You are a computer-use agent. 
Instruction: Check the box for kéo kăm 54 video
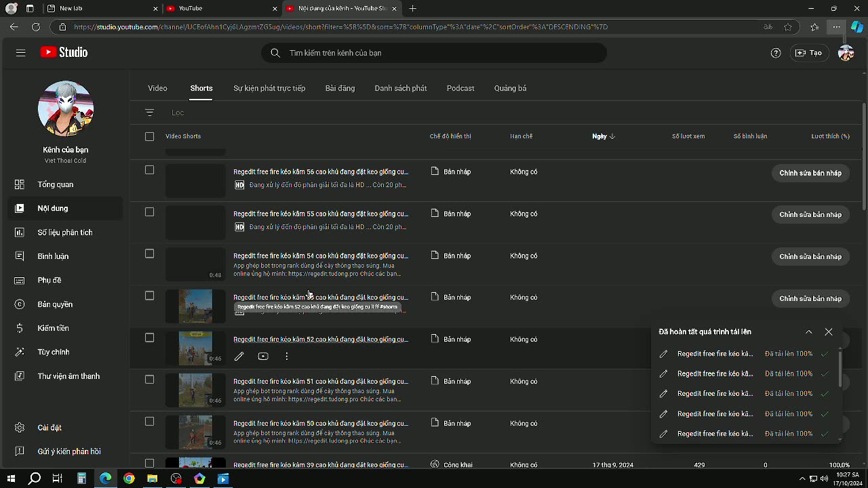(x=150, y=253)
